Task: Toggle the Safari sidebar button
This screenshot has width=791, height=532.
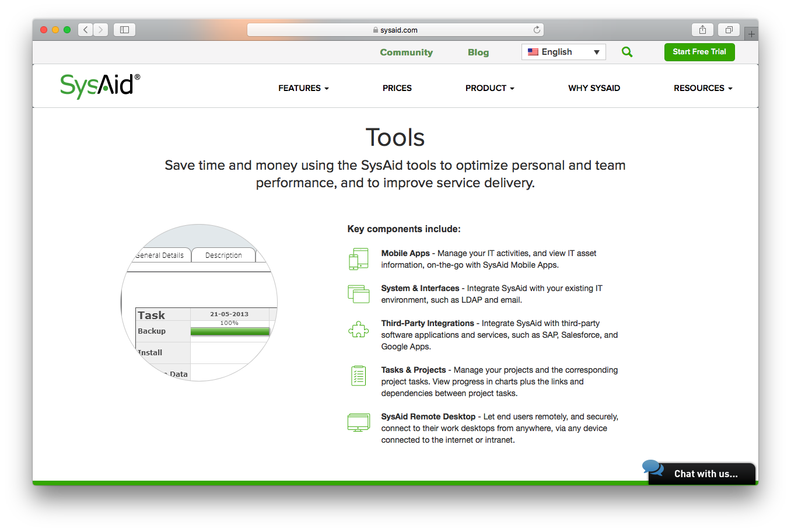Action: 124,30
